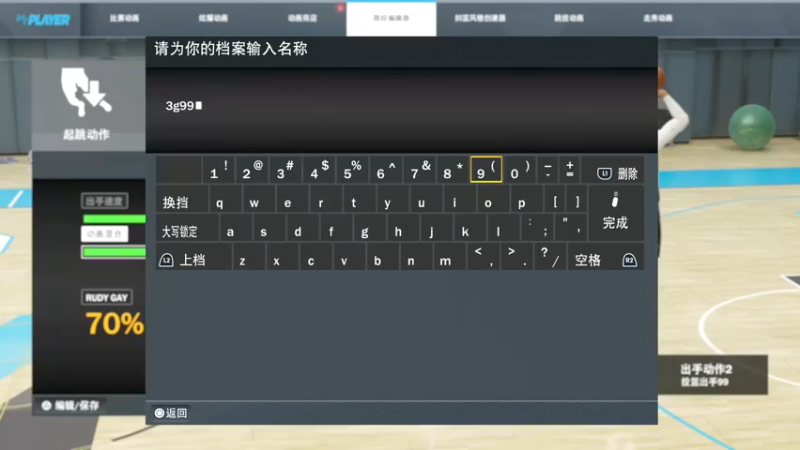This screenshot has width=800, height=450.
Task: Tap the less-than/comma key
Action: pos(483,257)
